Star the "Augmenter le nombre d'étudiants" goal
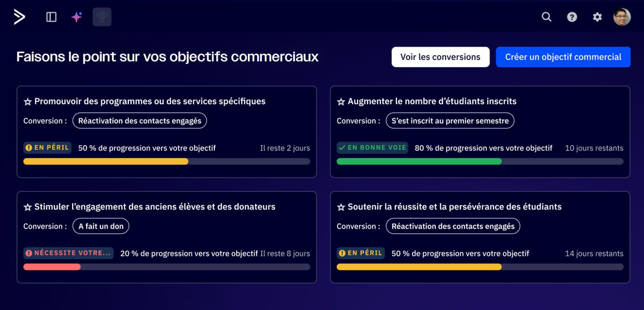This screenshot has height=310, width=644. point(341,102)
